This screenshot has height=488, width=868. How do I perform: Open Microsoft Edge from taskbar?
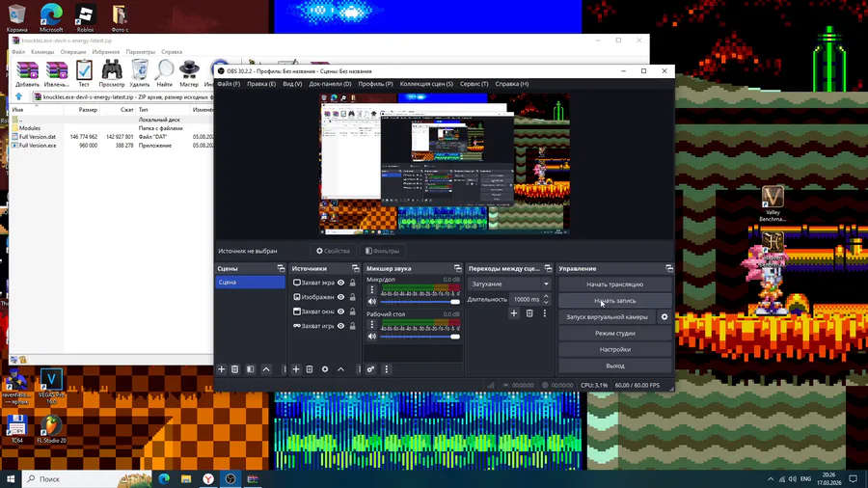[x=164, y=478]
